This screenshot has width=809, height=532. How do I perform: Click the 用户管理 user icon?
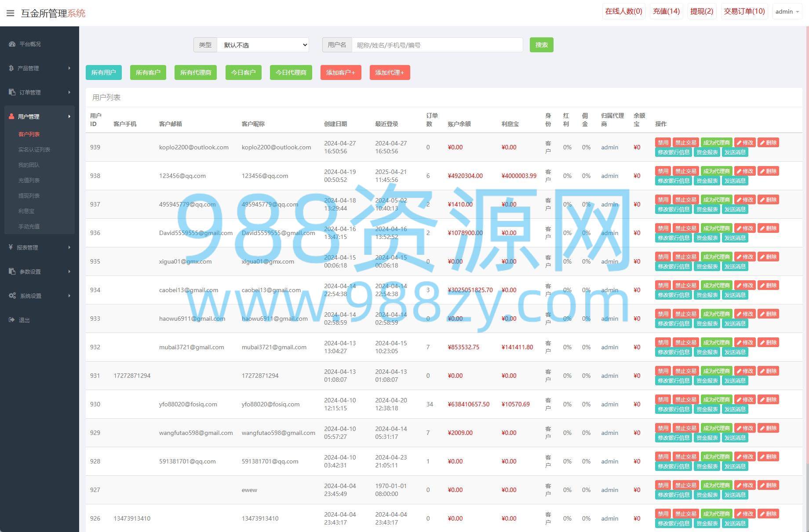pos(11,116)
